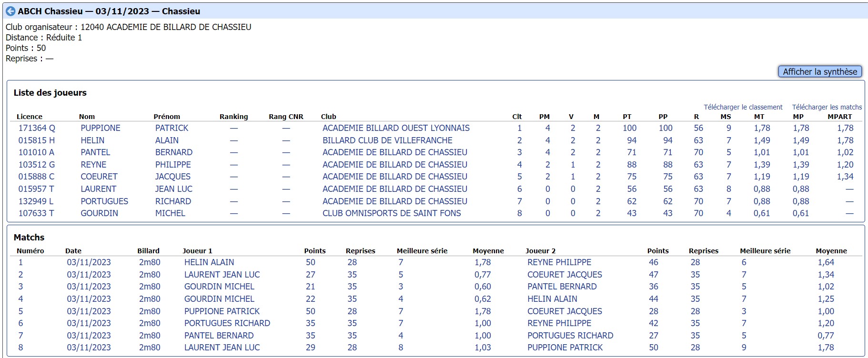The height and width of the screenshot is (358, 868).
Task: Click licence 107633 T
Action: click(36, 213)
